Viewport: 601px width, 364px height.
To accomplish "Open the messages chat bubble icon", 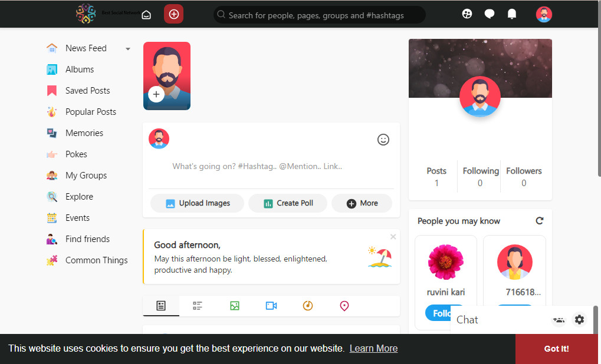I will 489,14.
